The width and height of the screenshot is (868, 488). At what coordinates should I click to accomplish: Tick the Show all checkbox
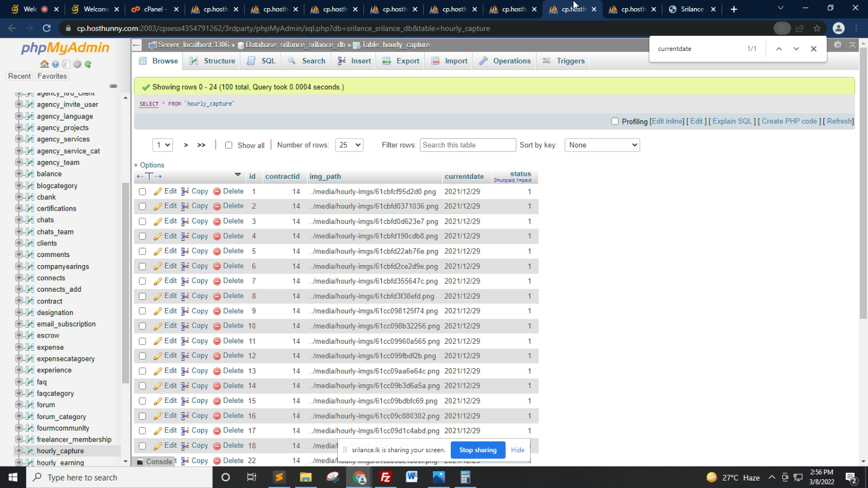click(229, 145)
